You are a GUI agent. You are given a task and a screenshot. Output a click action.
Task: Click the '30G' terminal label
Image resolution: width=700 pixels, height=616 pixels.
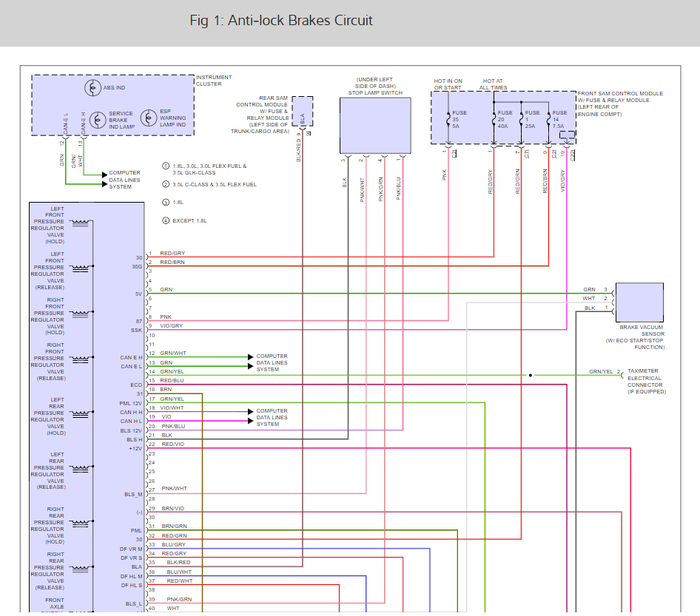(x=137, y=267)
